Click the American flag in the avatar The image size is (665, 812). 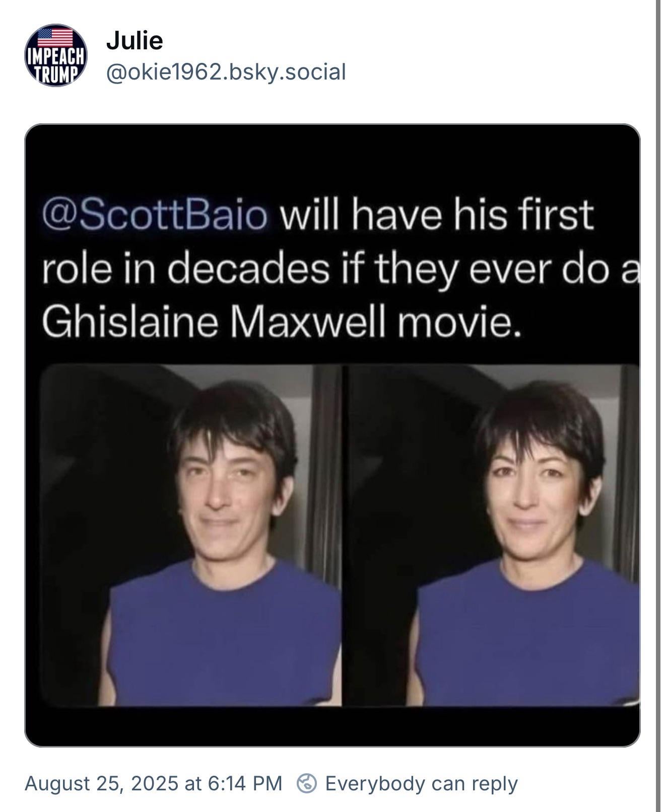(55, 38)
